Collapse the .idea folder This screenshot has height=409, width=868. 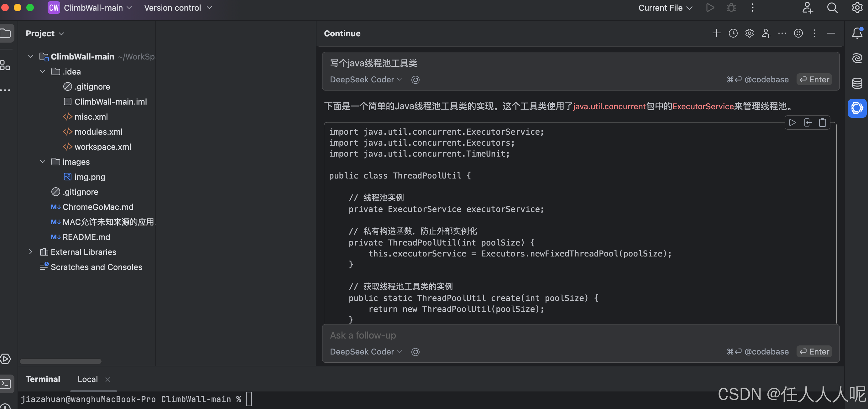[42, 71]
